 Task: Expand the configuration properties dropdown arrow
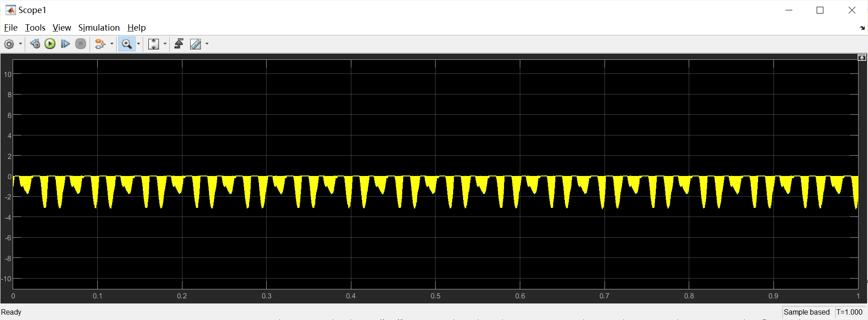click(x=20, y=44)
